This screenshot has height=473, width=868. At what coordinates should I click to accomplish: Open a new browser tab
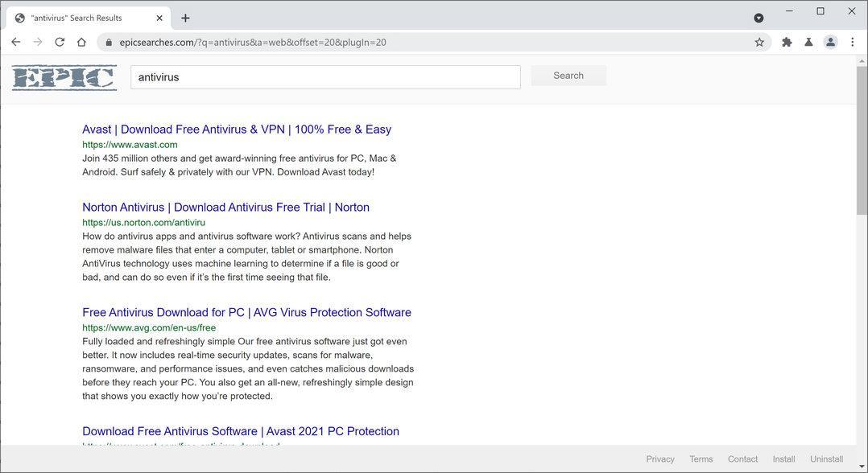pos(186,17)
